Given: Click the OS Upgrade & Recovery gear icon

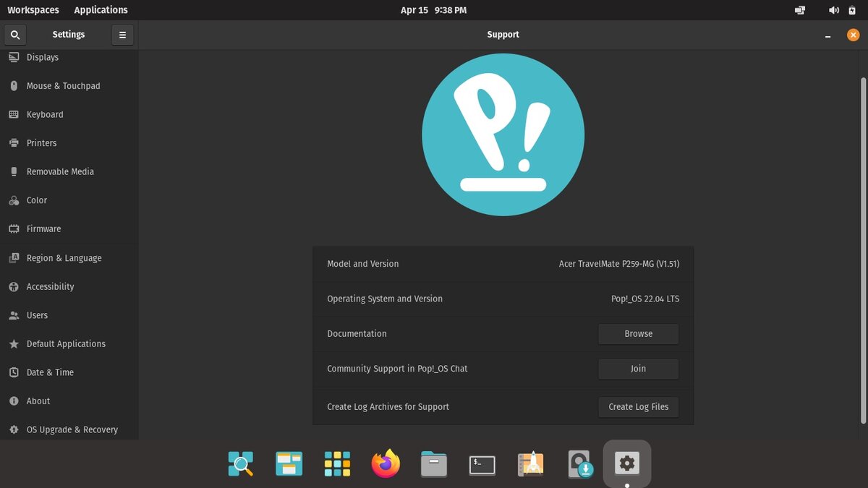Looking at the screenshot, I should click(x=13, y=429).
